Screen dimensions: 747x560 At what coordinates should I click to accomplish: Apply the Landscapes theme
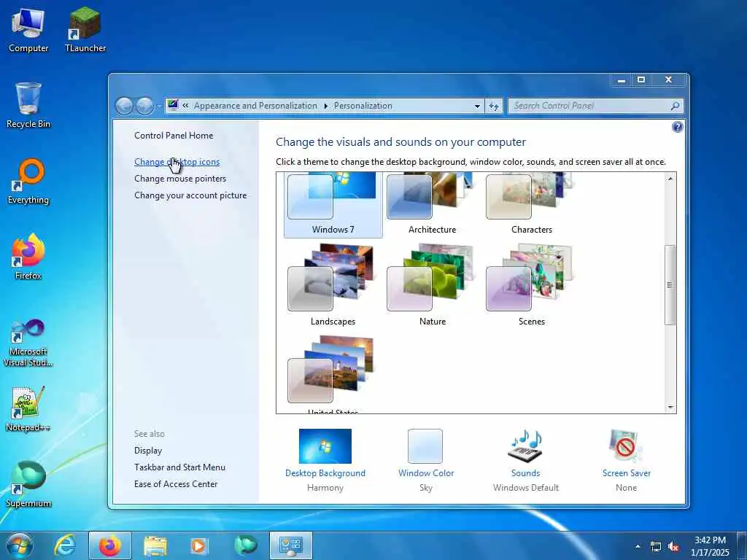[x=333, y=285]
